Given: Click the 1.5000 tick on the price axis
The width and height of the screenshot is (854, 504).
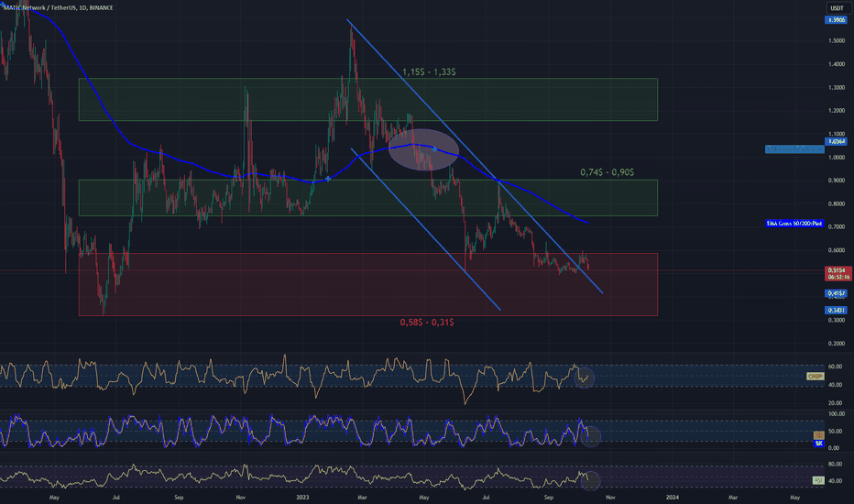Looking at the screenshot, I should point(837,41).
